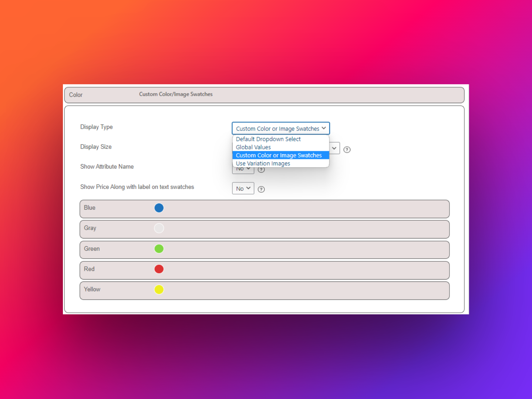Screen dimensions: 532x399
Task: Click the blue color swatch circle
Action: point(159,208)
